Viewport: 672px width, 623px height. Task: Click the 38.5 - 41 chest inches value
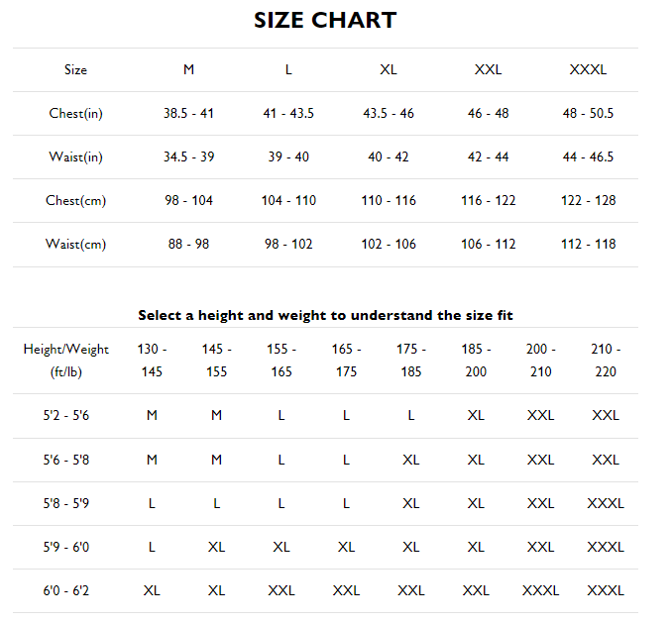click(x=188, y=114)
